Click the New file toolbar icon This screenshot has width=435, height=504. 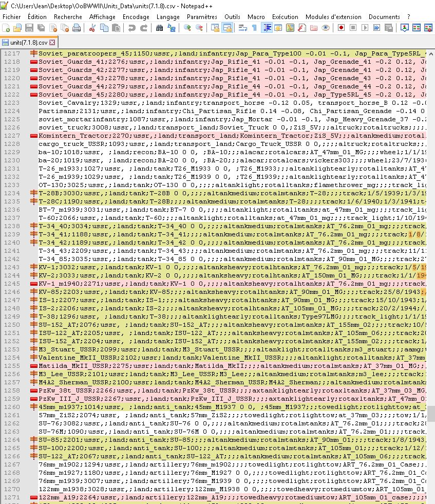6,28
